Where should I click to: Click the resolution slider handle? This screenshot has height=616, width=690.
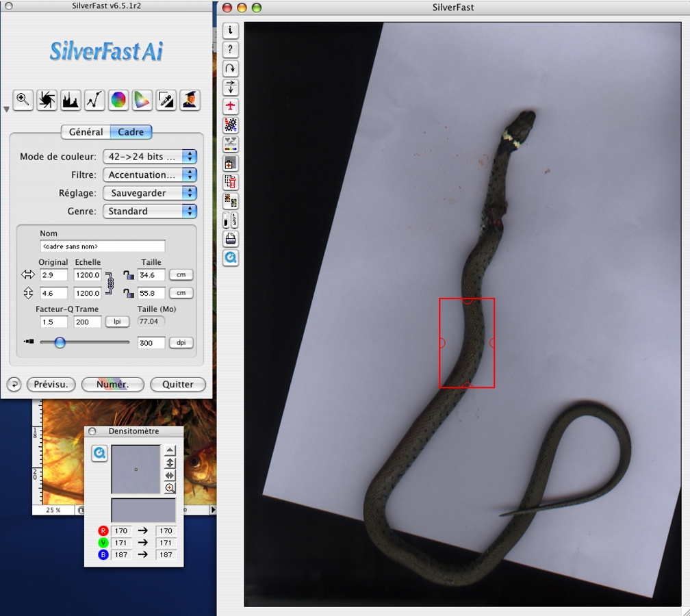(x=60, y=342)
